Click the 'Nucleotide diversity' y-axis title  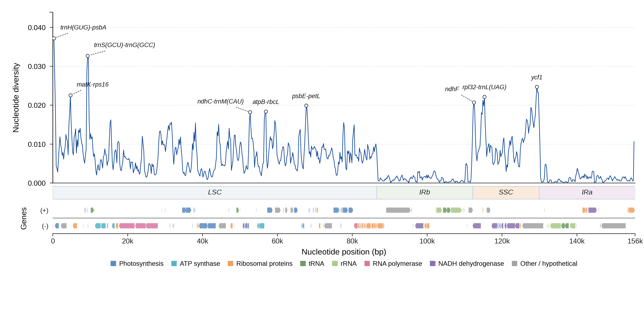[16, 98]
